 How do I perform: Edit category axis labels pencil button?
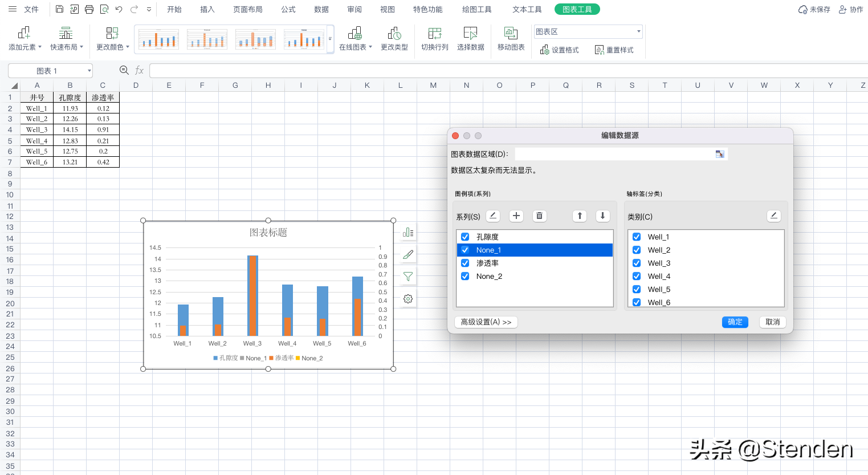[x=773, y=216]
